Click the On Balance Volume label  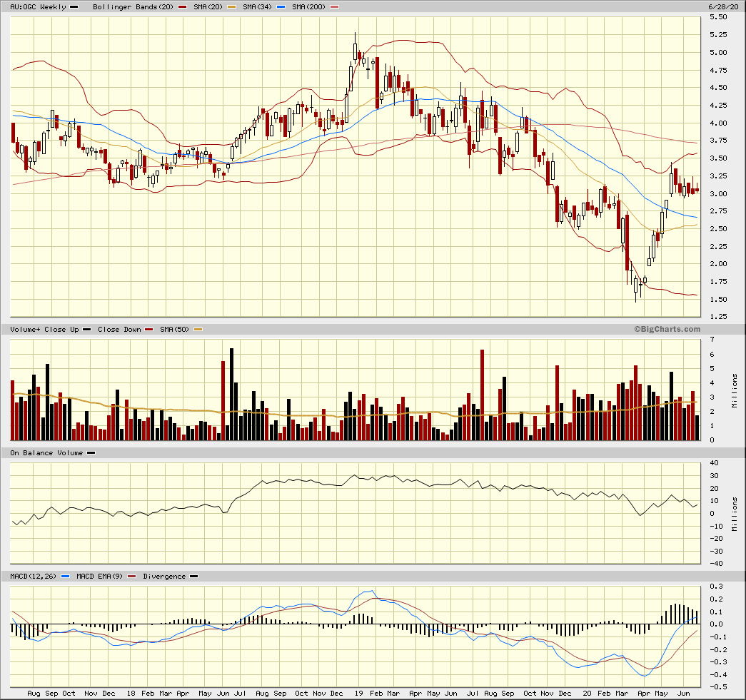click(x=46, y=452)
